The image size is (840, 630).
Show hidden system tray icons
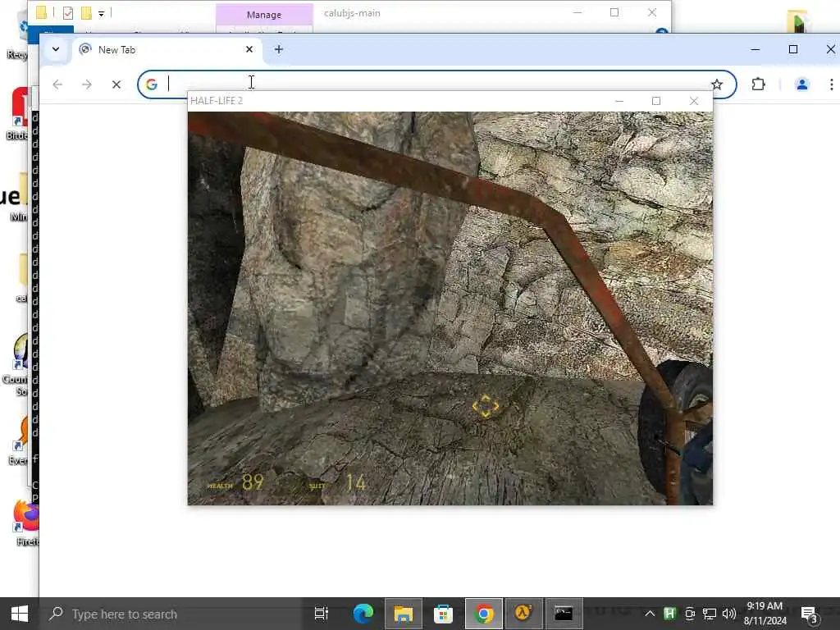pos(650,614)
